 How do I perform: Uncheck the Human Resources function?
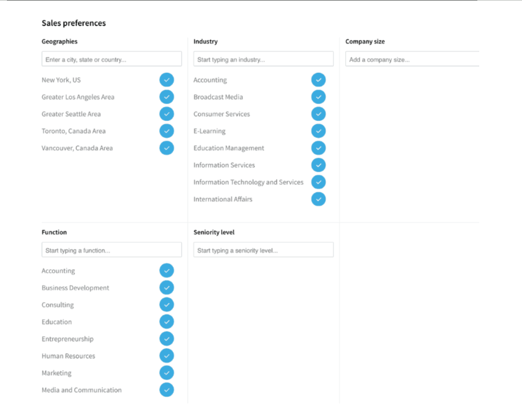(167, 356)
